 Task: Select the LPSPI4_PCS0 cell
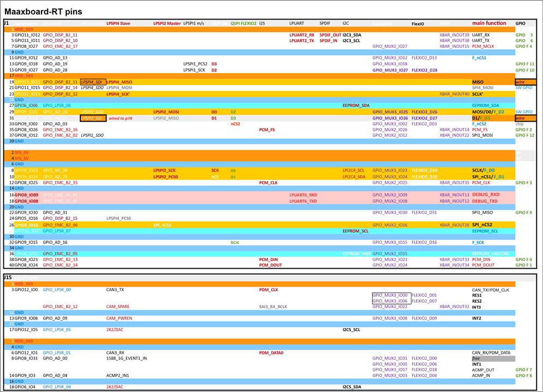tap(119, 218)
